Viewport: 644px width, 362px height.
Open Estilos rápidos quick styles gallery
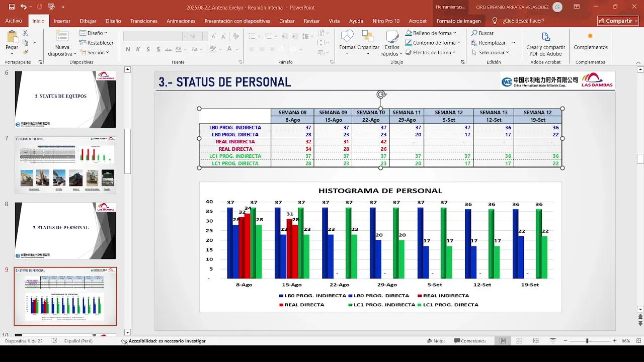[392, 43]
